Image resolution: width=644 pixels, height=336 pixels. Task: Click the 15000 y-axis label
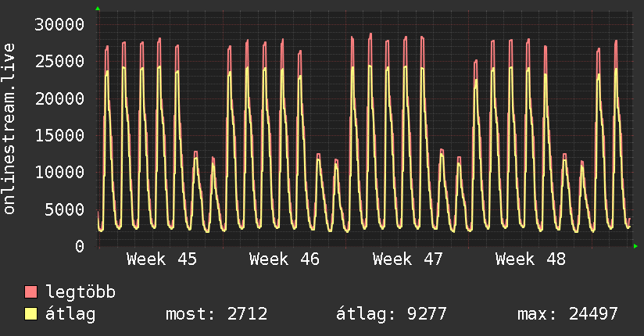(x=59, y=135)
